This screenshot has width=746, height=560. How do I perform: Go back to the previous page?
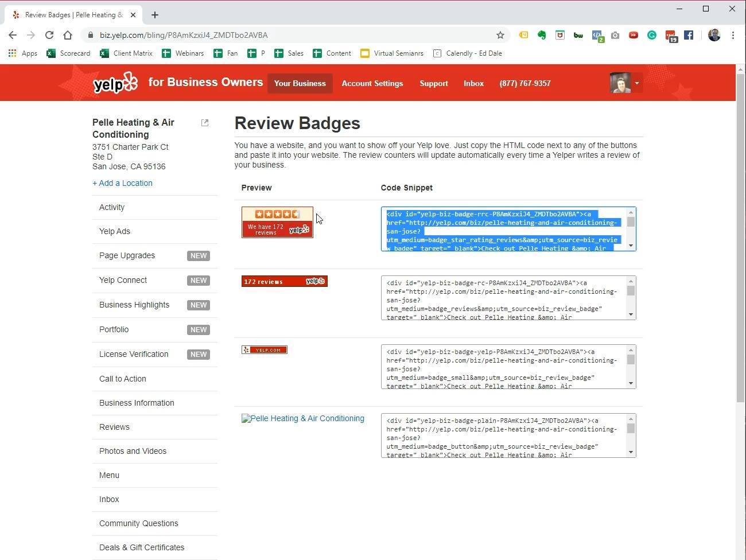13,35
